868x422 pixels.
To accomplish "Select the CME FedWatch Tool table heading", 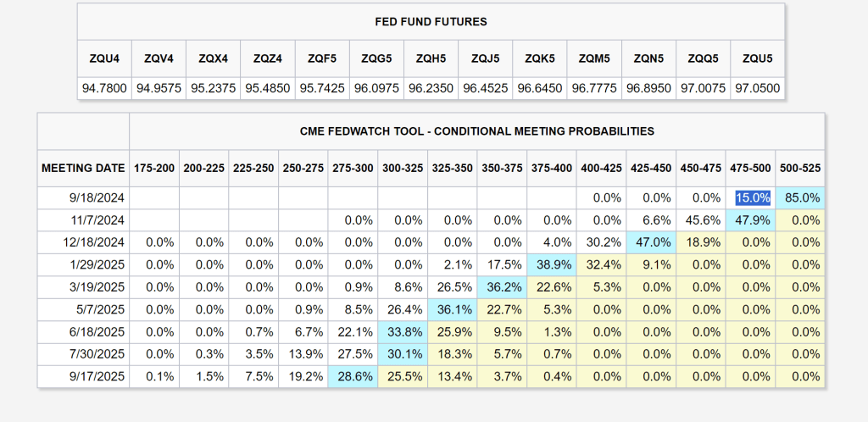I will tap(476, 131).
